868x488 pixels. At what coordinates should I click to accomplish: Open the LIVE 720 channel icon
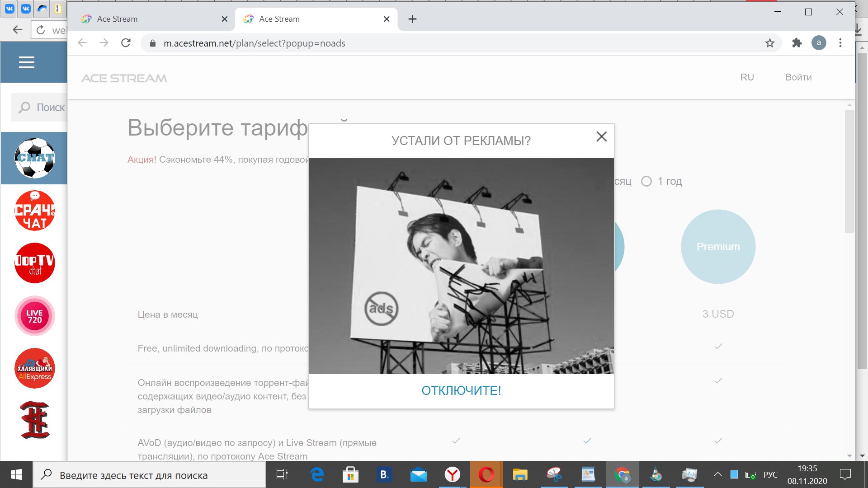point(35,316)
